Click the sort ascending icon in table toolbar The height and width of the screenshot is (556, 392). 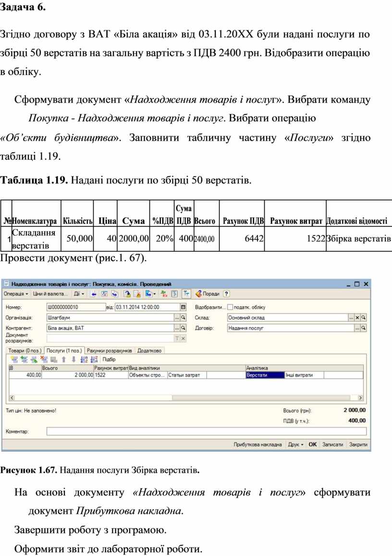click(x=84, y=359)
